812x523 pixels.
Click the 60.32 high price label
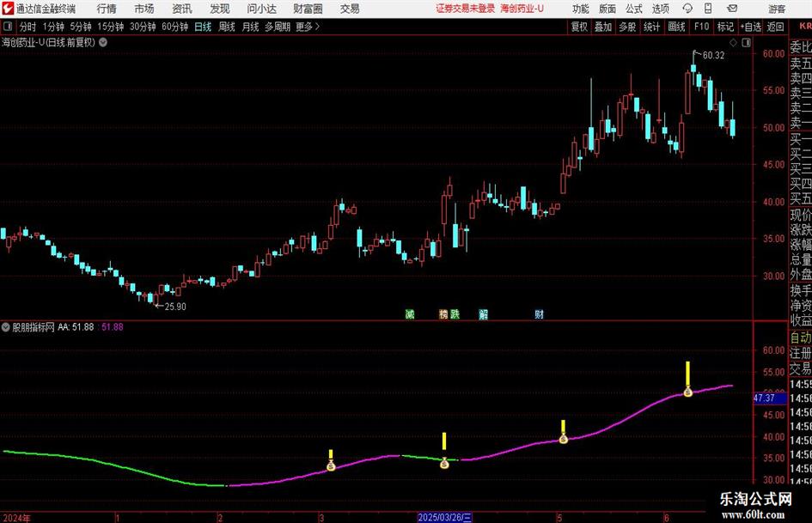coord(713,55)
